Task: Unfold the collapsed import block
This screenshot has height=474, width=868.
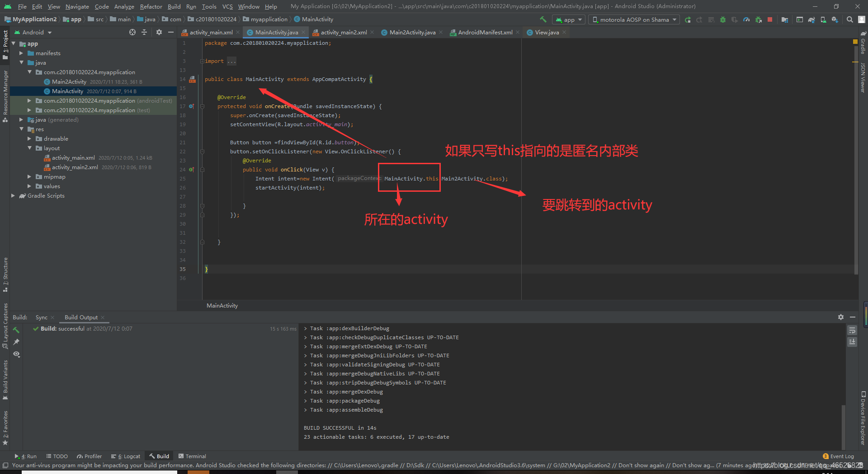Action: [202, 61]
